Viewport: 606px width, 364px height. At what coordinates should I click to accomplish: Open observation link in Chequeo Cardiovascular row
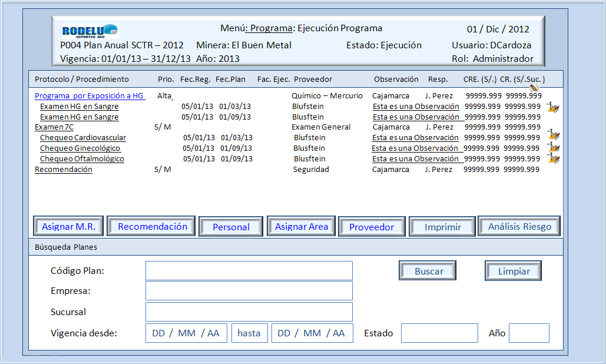coord(415,138)
